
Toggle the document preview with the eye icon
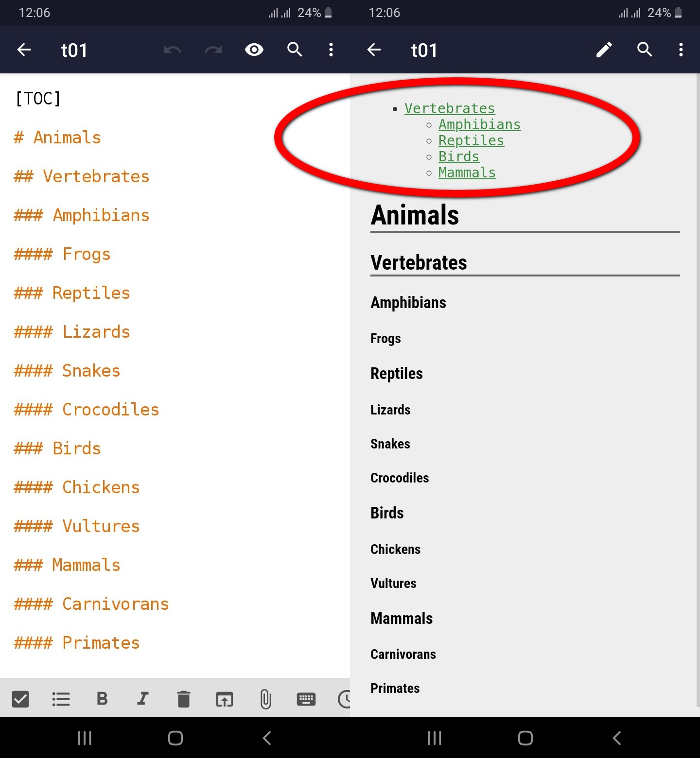point(254,50)
